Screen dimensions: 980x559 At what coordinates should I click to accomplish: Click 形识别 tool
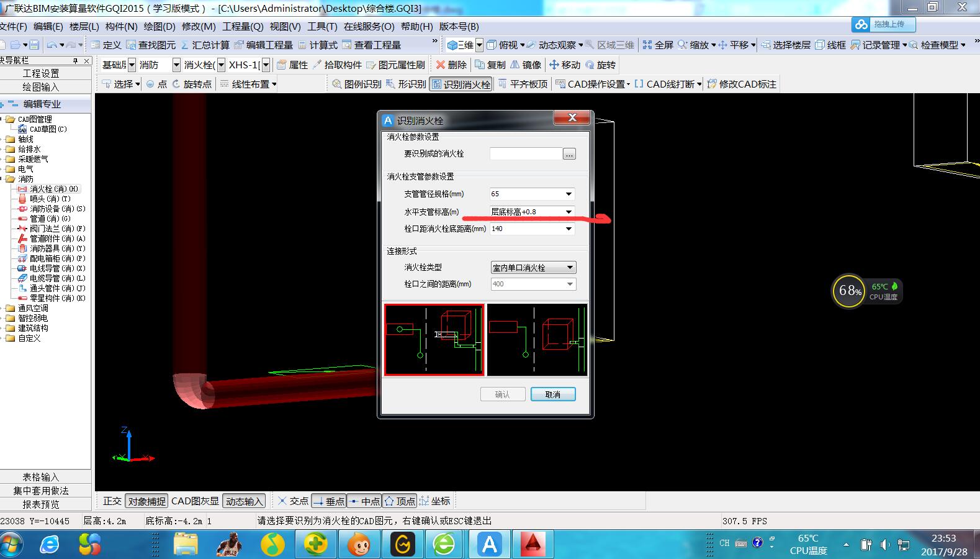[x=406, y=84]
